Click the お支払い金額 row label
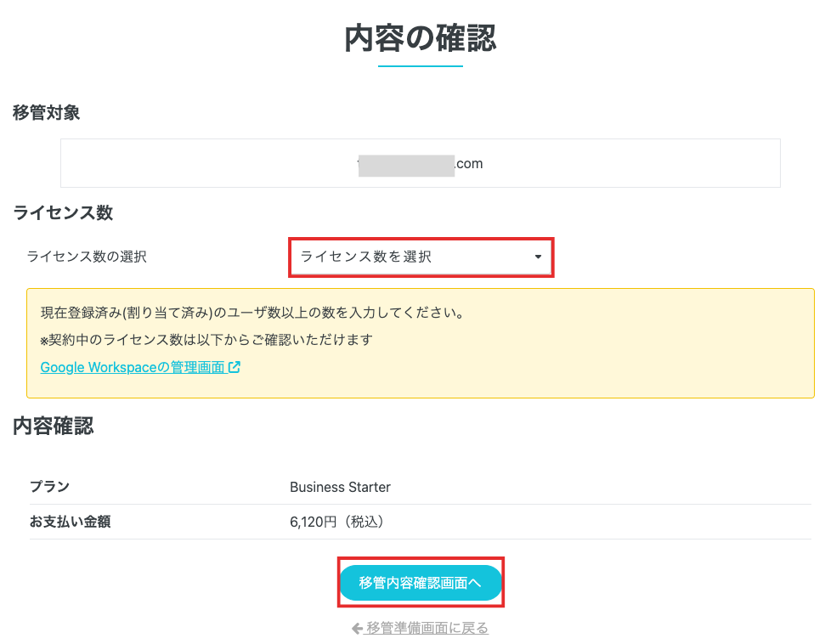Screen dimensions: 825x644 (70, 522)
